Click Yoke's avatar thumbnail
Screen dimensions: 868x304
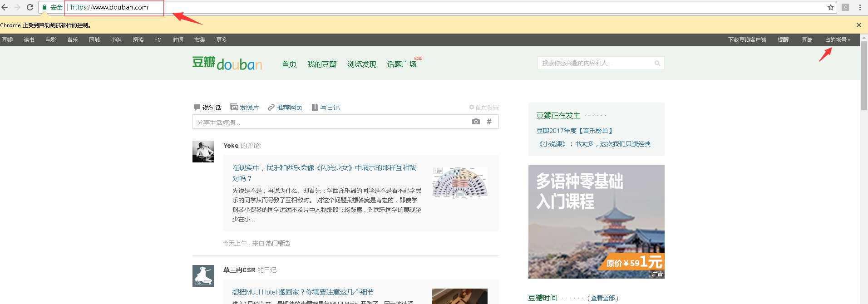click(x=203, y=152)
